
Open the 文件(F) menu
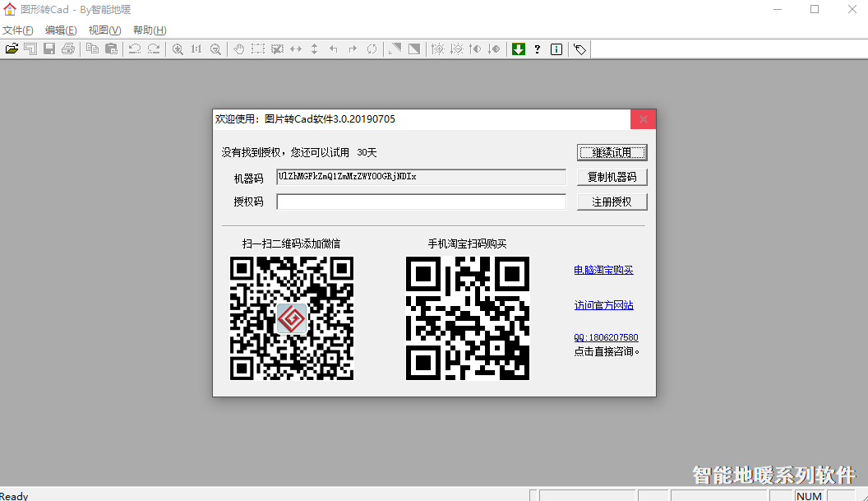click(18, 30)
